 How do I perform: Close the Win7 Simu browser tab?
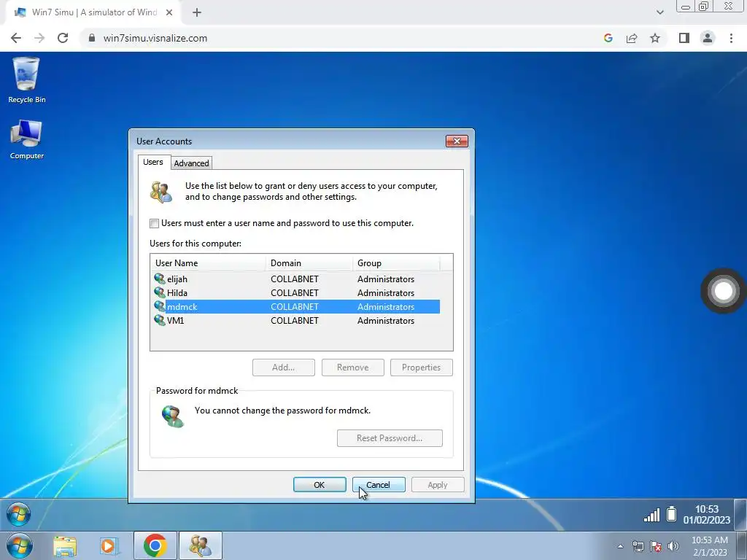(x=169, y=12)
